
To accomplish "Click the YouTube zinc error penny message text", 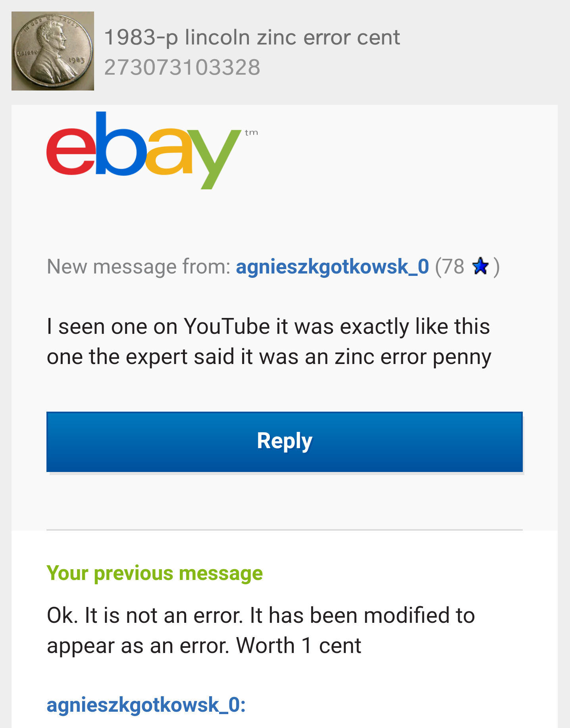I will tap(269, 341).
